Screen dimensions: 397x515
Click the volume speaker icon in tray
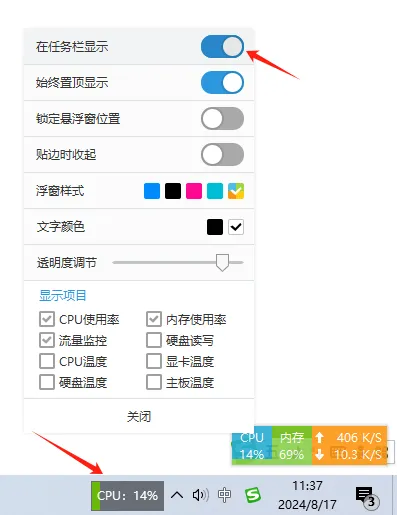201,495
